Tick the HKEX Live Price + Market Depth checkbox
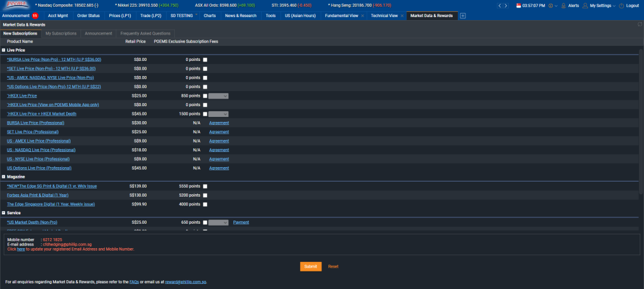644x289 pixels. click(x=205, y=114)
